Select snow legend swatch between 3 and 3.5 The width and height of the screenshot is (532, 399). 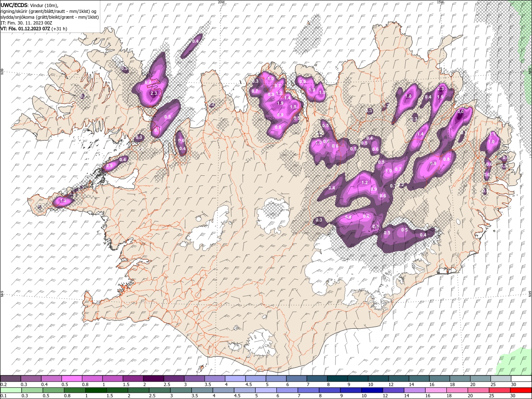(x=195, y=378)
